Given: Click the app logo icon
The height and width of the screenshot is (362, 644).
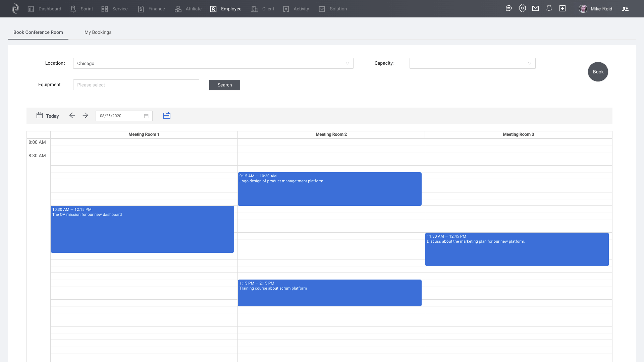Looking at the screenshot, I should [15, 9].
